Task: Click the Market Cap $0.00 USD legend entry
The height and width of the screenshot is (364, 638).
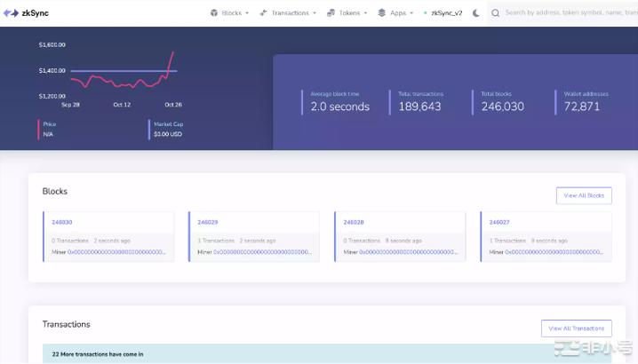Action: click(x=168, y=129)
